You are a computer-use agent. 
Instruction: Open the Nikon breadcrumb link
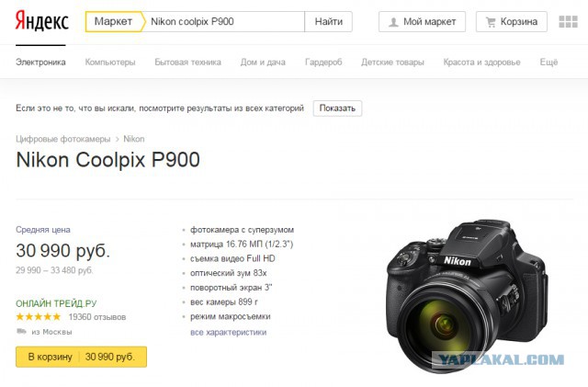click(134, 139)
